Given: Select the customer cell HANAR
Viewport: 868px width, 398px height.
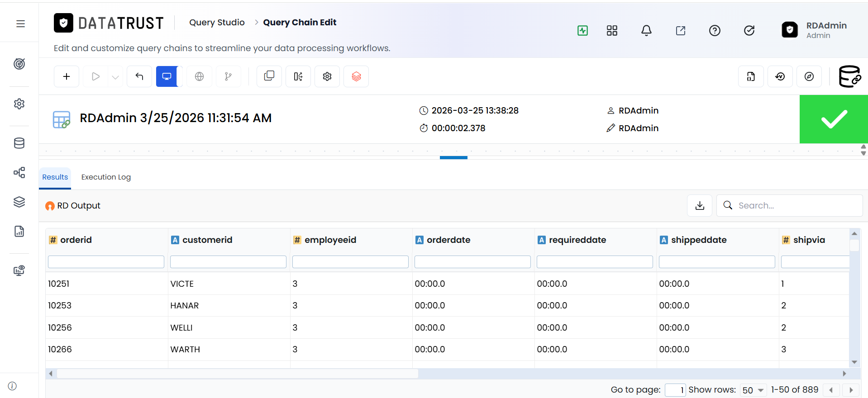Looking at the screenshot, I should [229, 305].
